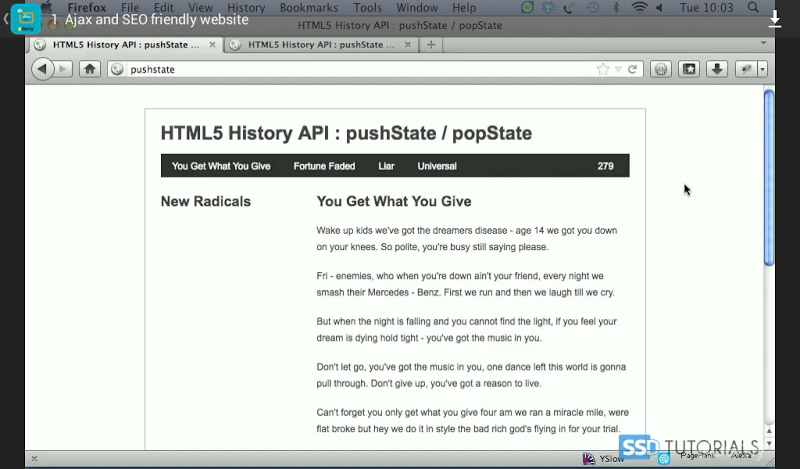Click the Bluetooth menu bar icon
This screenshot has width=800, height=469.
[x=616, y=8]
